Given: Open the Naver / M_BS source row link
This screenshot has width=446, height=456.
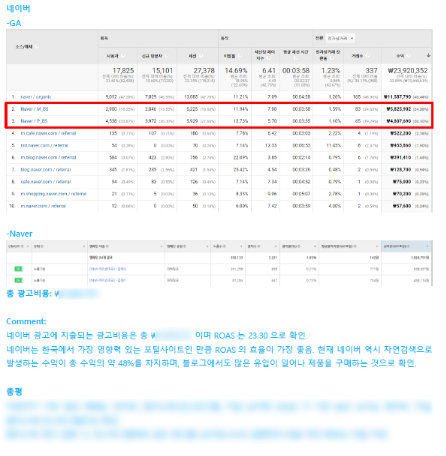Looking at the screenshot, I should pyautogui.click(x=34, y=109).
